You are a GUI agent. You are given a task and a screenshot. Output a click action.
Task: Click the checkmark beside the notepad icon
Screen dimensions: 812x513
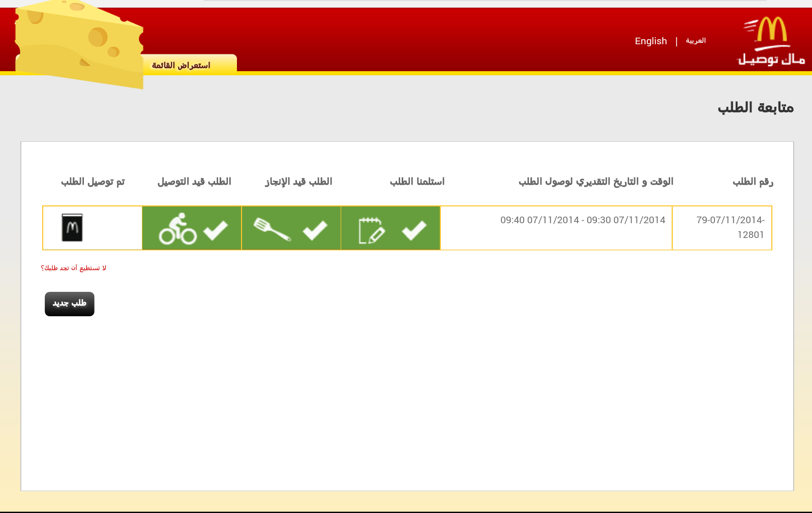point(414,230)
